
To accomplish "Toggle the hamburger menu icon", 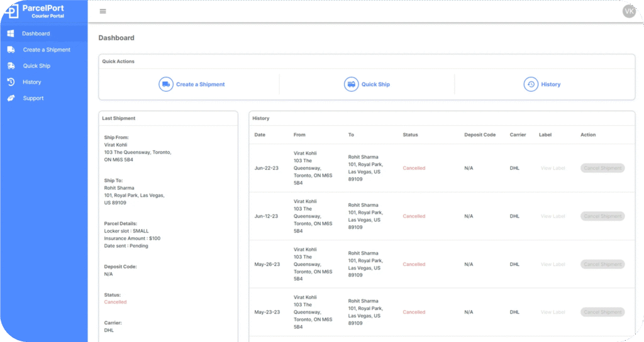I will [103, 11].
